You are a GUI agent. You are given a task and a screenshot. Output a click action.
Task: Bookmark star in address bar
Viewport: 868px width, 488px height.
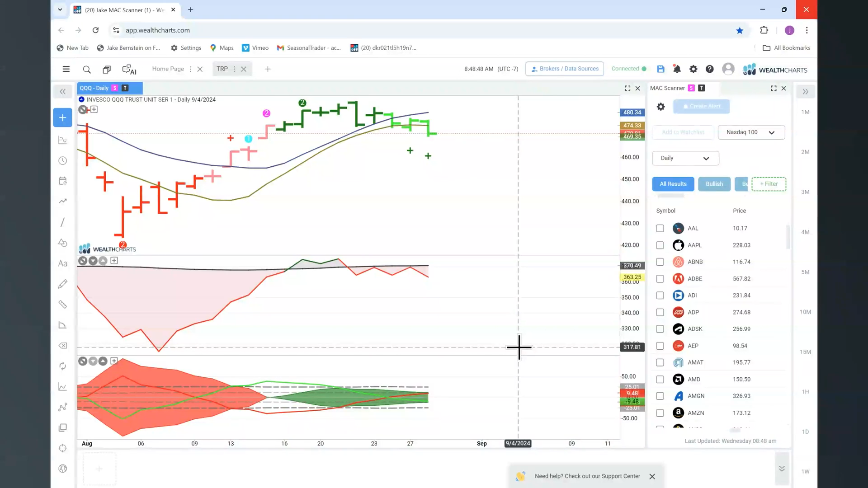click(740, 30)
